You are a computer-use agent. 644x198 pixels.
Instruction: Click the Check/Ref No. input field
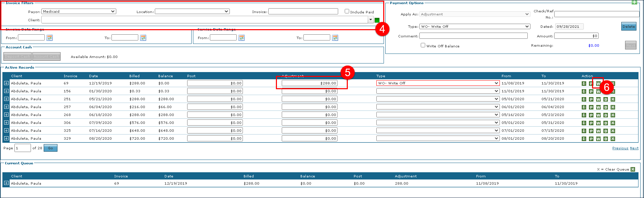tap(596, 14)
